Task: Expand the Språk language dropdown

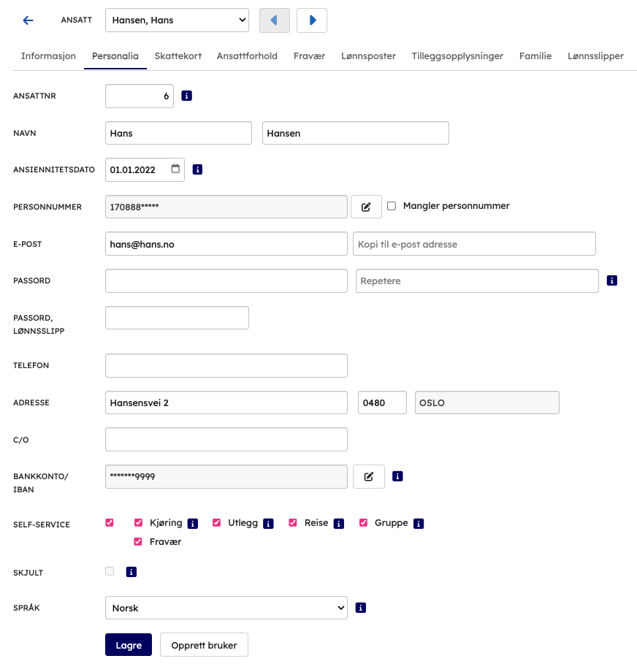Action: pyautogui.click(x=226, y=608)
